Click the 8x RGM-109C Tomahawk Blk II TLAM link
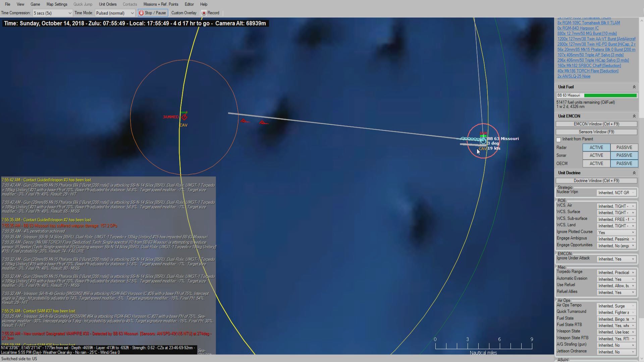 (x=588, y=23)
